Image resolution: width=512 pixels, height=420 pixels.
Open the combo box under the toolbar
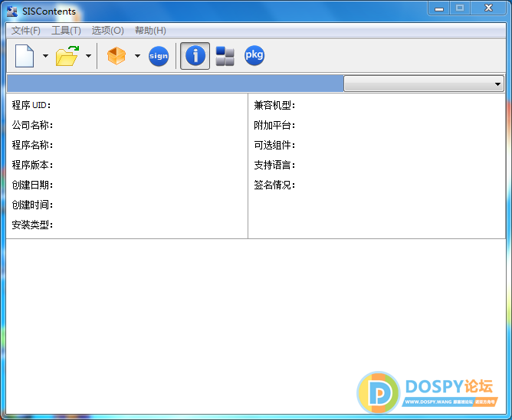[x=424, y=84]
